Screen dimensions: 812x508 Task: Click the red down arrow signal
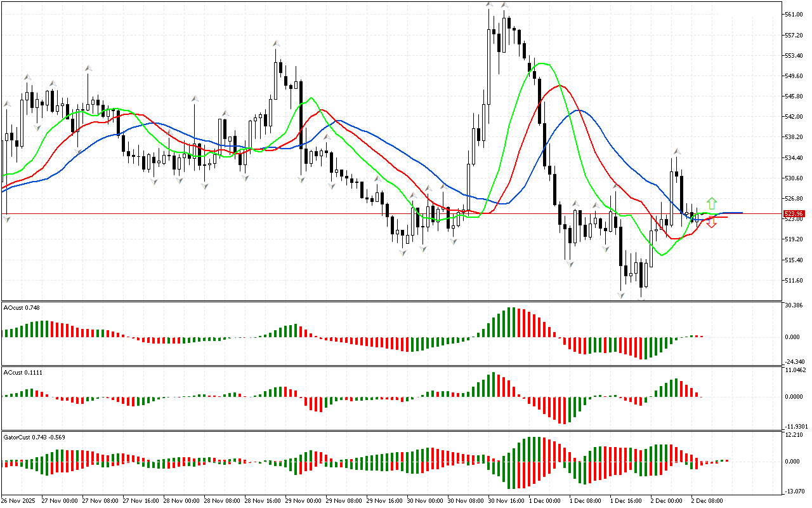tap(712, 222)
